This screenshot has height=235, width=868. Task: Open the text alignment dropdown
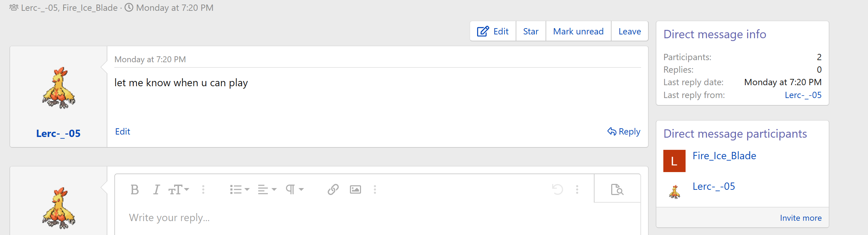267,189
